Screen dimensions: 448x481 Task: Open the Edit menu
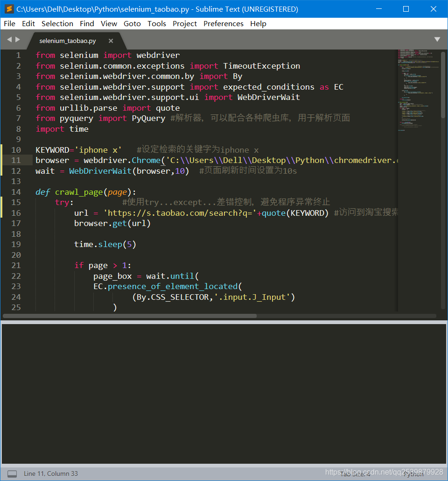[x=28, y=24]
